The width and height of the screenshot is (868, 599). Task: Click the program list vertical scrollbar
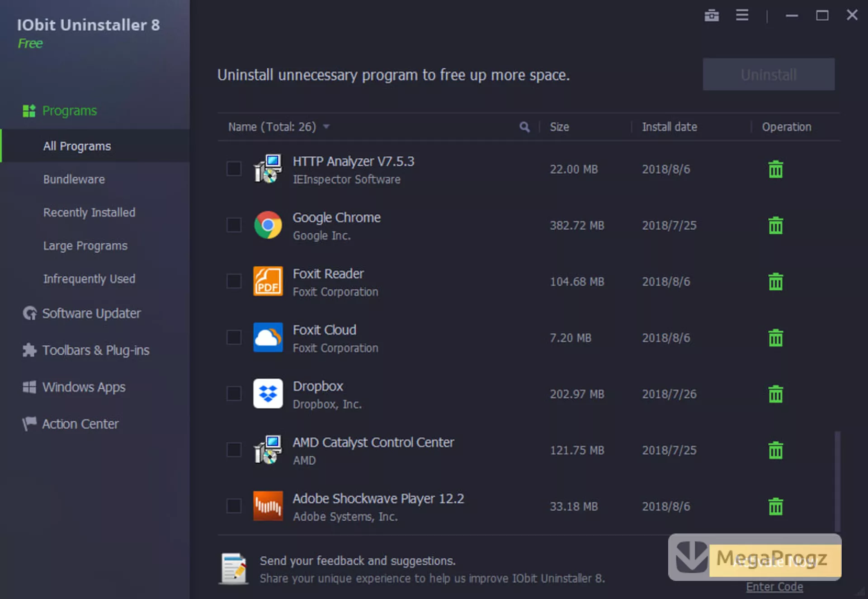point(837,481)
